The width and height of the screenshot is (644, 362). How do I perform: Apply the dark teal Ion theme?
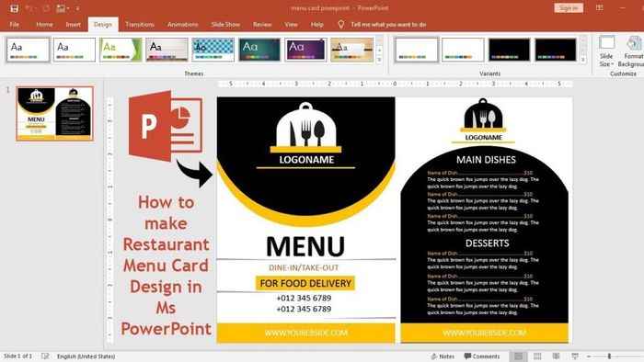(x=259, y=50)
